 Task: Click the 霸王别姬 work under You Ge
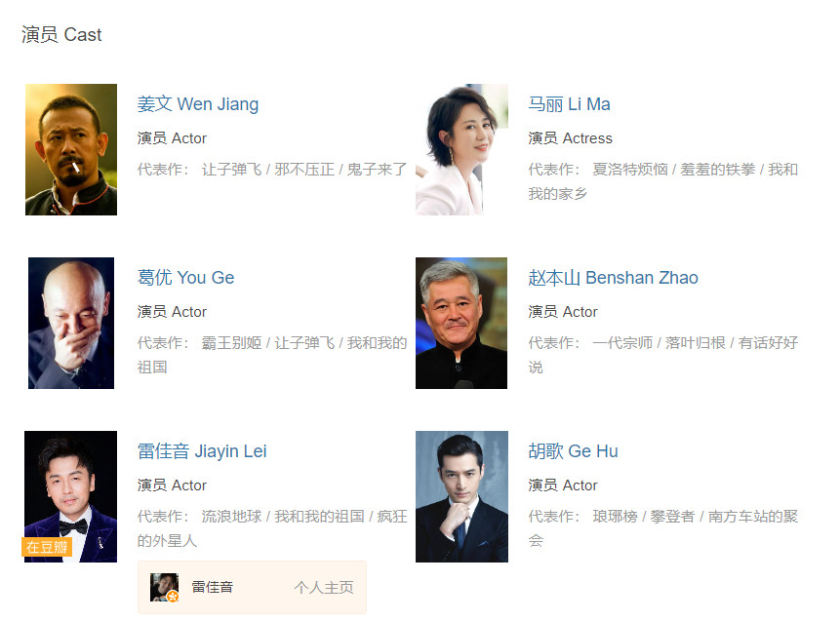coord(231,342)
